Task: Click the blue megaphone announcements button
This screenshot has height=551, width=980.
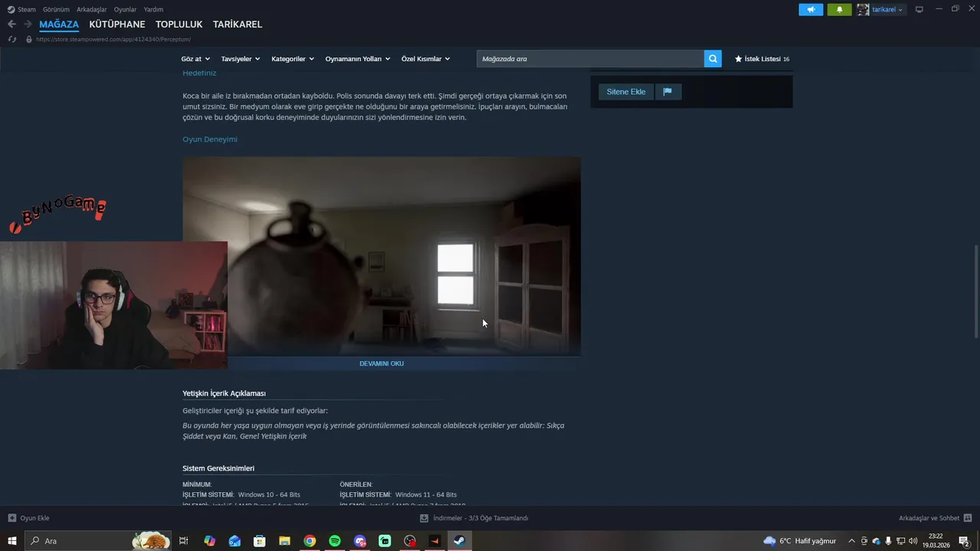Action: coord(811,9)
